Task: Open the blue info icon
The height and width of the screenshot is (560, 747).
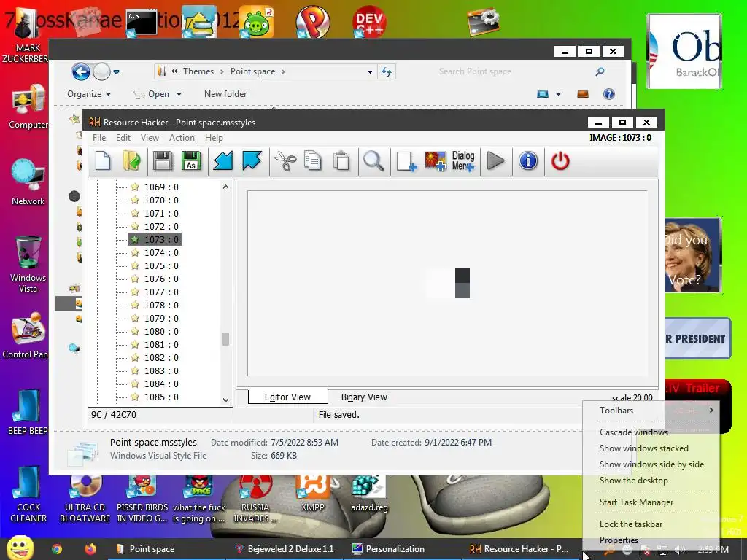Action: pyautogui.click(x=528, y=161)
